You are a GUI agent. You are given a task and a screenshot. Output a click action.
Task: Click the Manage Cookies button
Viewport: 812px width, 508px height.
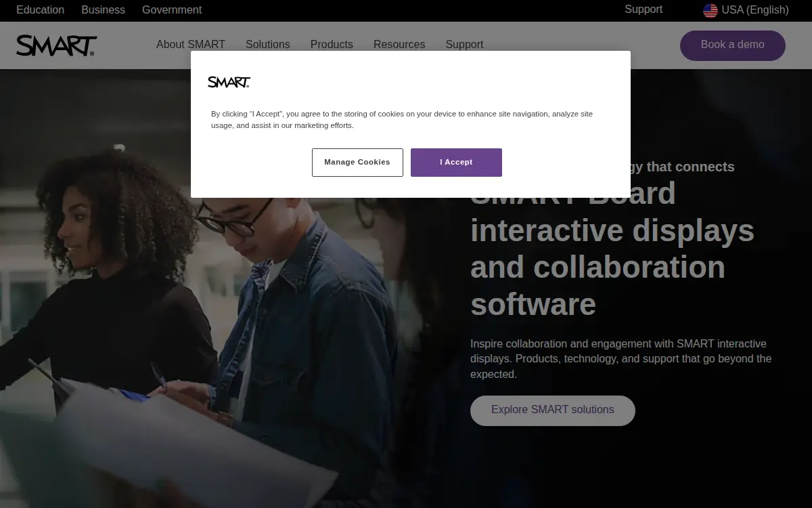pos(357,163)
